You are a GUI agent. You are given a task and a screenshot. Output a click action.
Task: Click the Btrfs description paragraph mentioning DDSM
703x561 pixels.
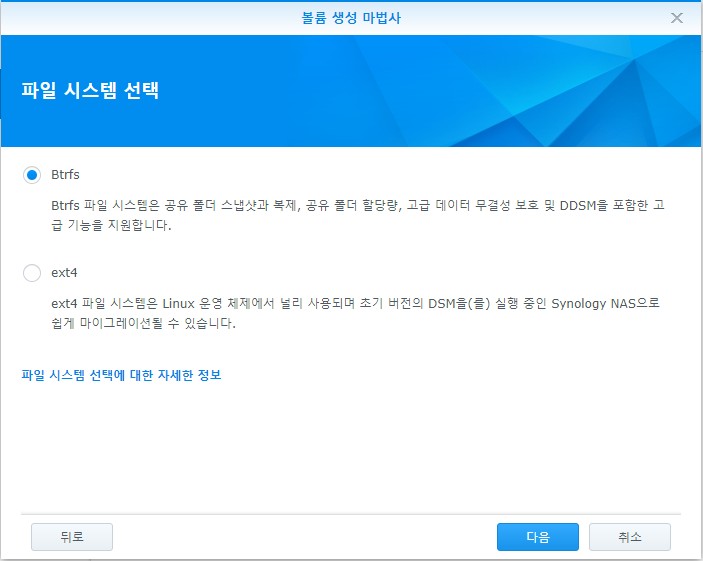[x=358, y=215]
